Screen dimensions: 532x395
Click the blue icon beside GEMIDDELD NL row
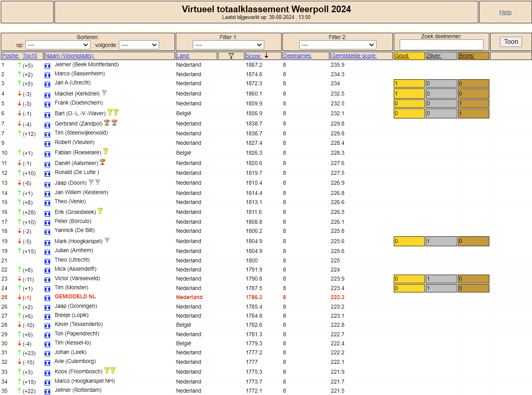47,298
